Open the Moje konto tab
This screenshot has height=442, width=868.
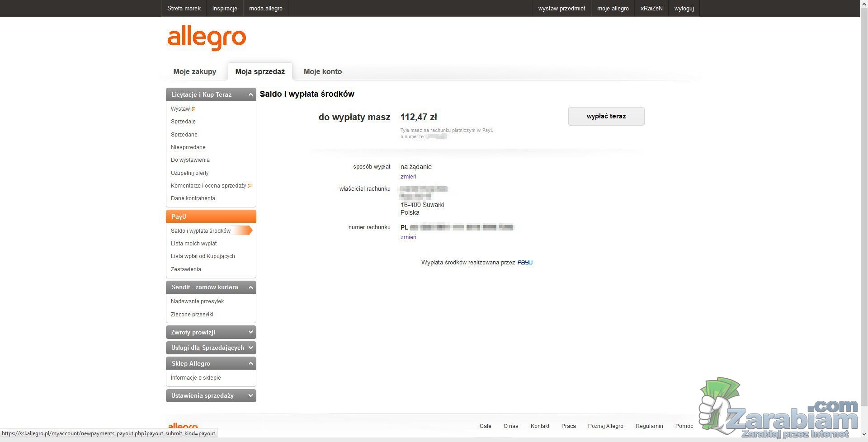(323, 71)
